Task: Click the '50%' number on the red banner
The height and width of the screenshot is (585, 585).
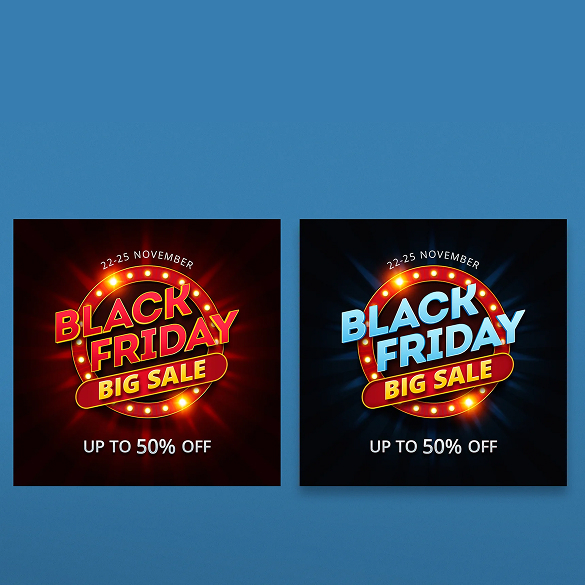Action: [156, 446]
